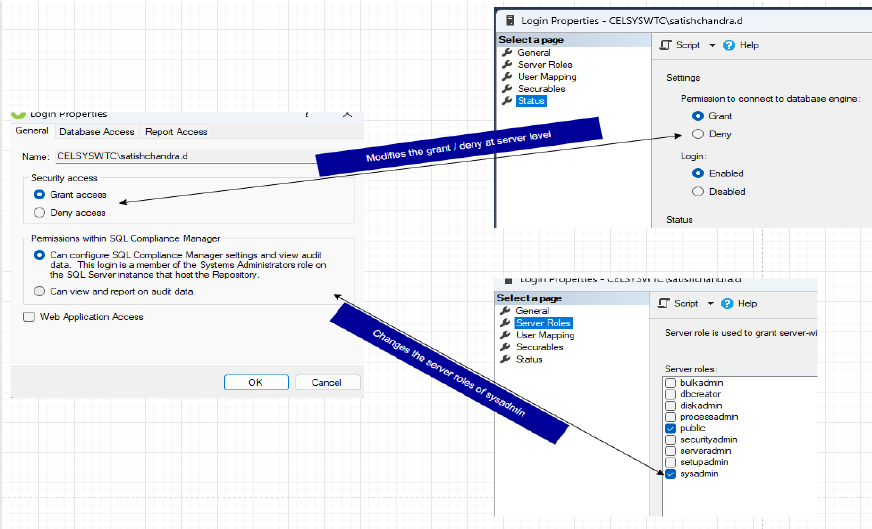Click wrench icon beside selected Server Roles page
This screenshot has height=529, width=872.
[x=505, y=323]
